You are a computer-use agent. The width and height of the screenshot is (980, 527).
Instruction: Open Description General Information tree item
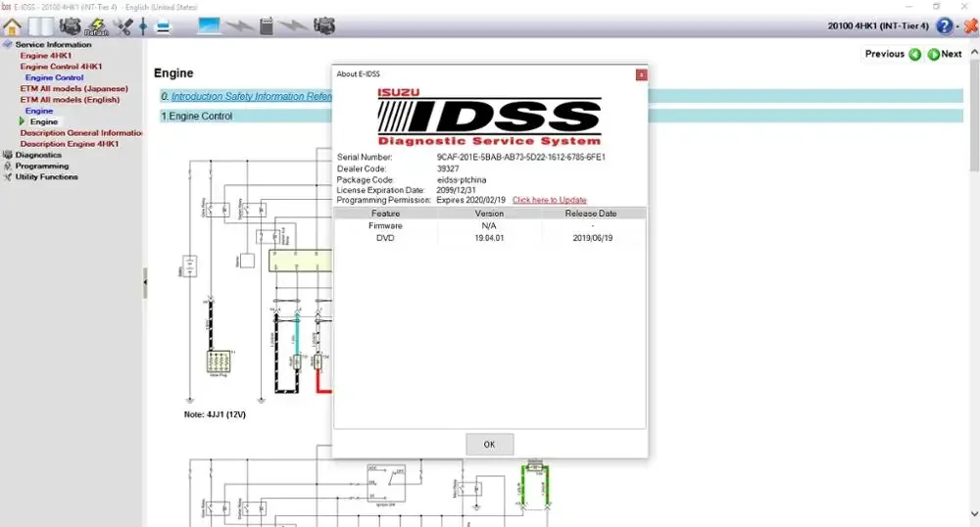(x=80, y=133)
